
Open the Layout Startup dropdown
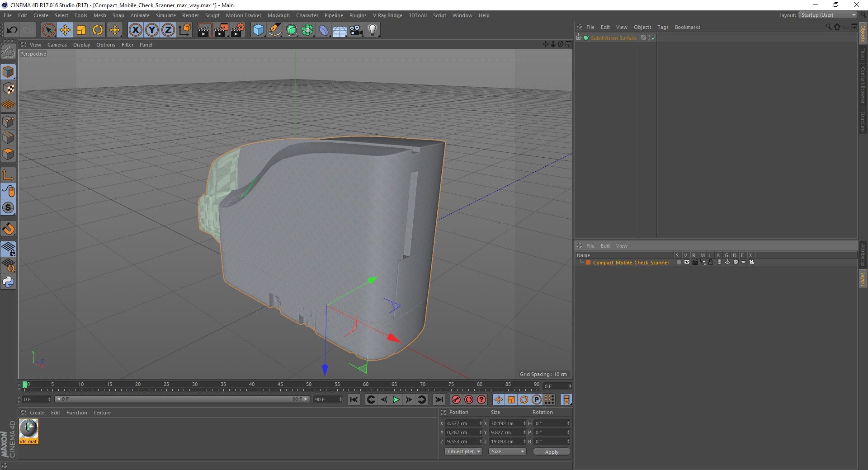(828, 15)
